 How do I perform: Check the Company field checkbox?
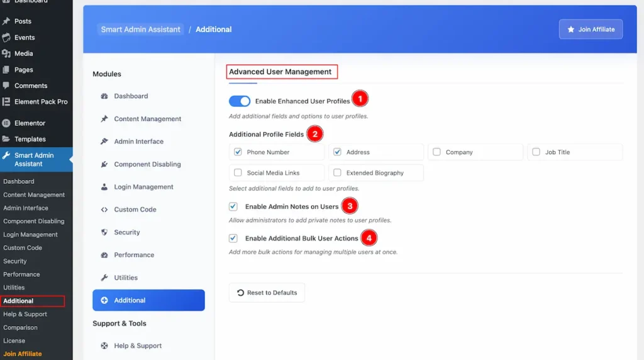(436, 152)
